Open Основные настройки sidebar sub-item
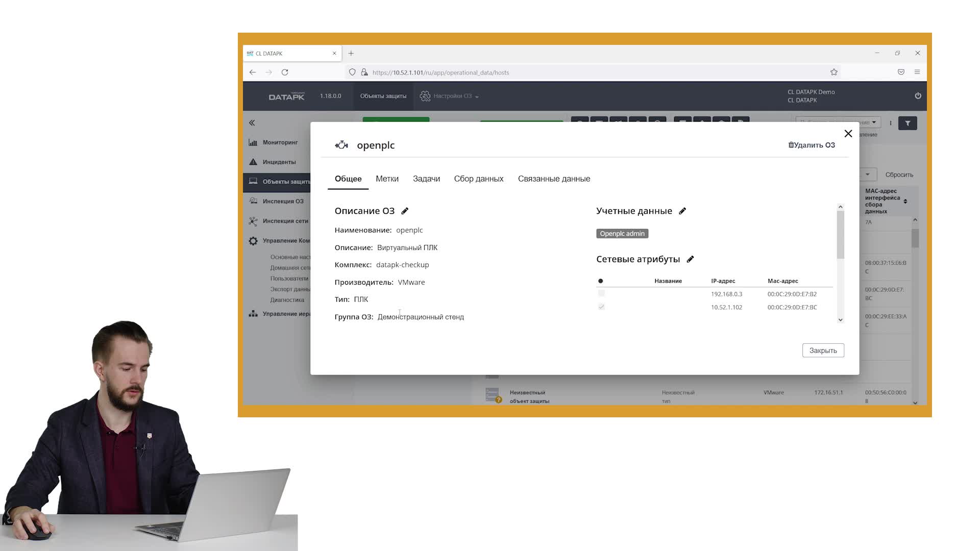This screenshot has width=980, height=551. pyautogui.click(x=290, y=257)
